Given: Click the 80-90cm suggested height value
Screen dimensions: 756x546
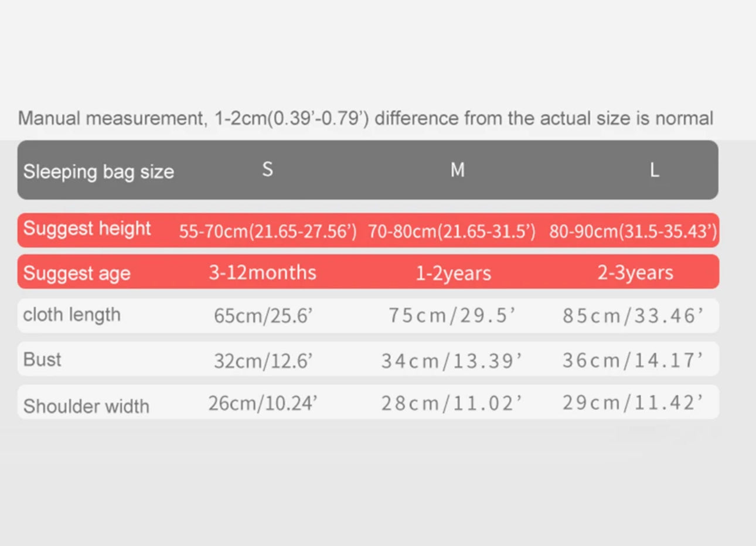Looking at the screenshot, I should (x=633, y=231).
